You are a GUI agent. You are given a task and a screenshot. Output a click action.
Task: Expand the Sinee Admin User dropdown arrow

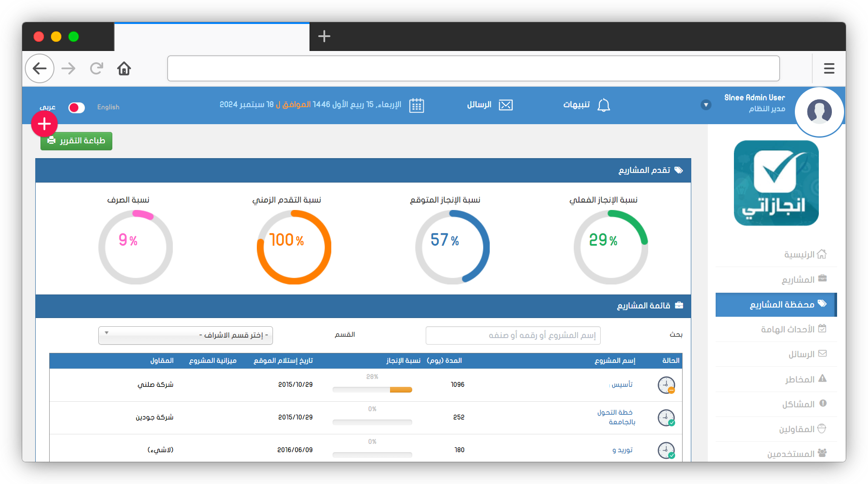coord(706,105)
